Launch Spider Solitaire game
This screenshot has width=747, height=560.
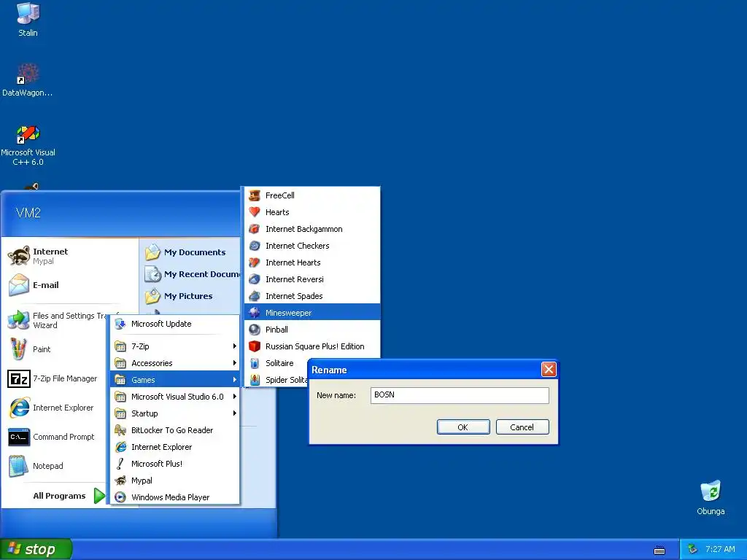pyautogui.click(x=276, y=379)
